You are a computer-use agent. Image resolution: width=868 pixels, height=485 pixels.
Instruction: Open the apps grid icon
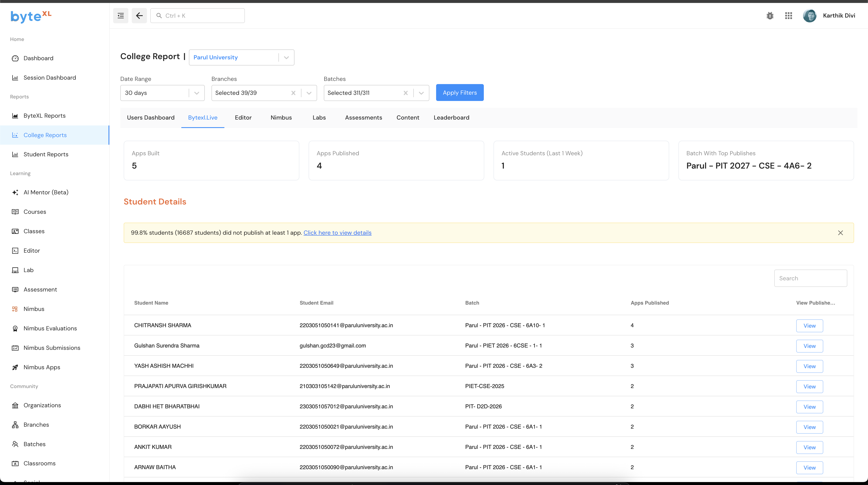[x=788, y=15]
